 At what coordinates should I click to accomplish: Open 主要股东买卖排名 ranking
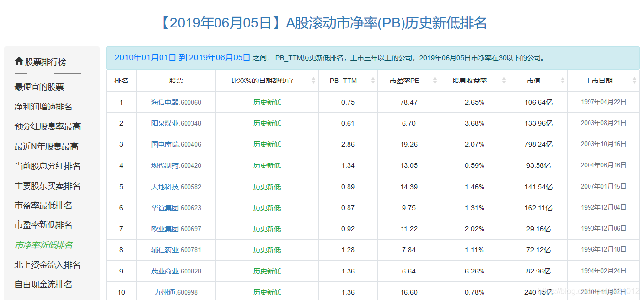coord(48,186)
